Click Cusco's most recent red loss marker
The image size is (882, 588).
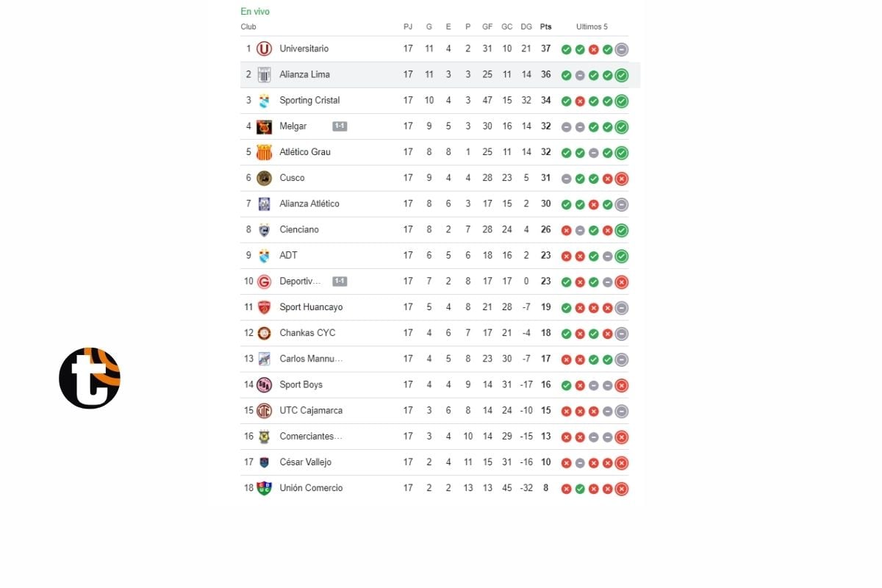(x=620, y=178)
